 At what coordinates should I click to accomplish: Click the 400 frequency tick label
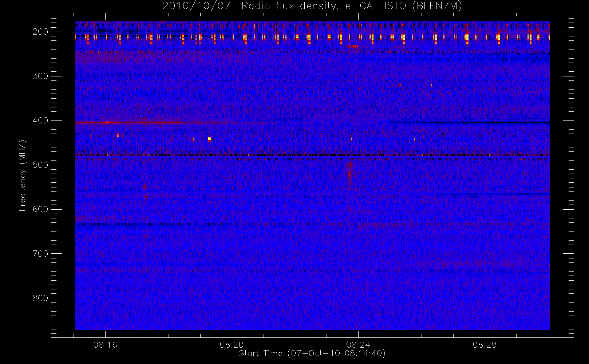(x=40, y=120)
